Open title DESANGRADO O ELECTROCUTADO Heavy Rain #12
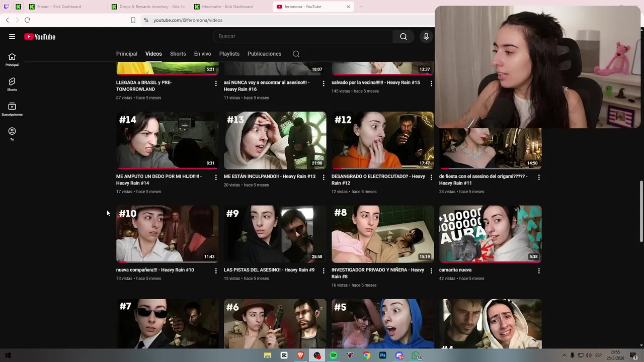The width and height of the screenshot is (644, 362). (378, 180)
